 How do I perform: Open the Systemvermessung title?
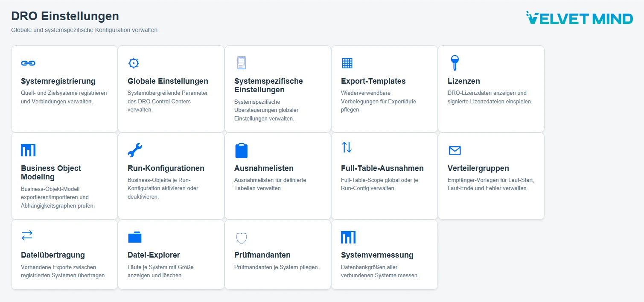point(377,255)
